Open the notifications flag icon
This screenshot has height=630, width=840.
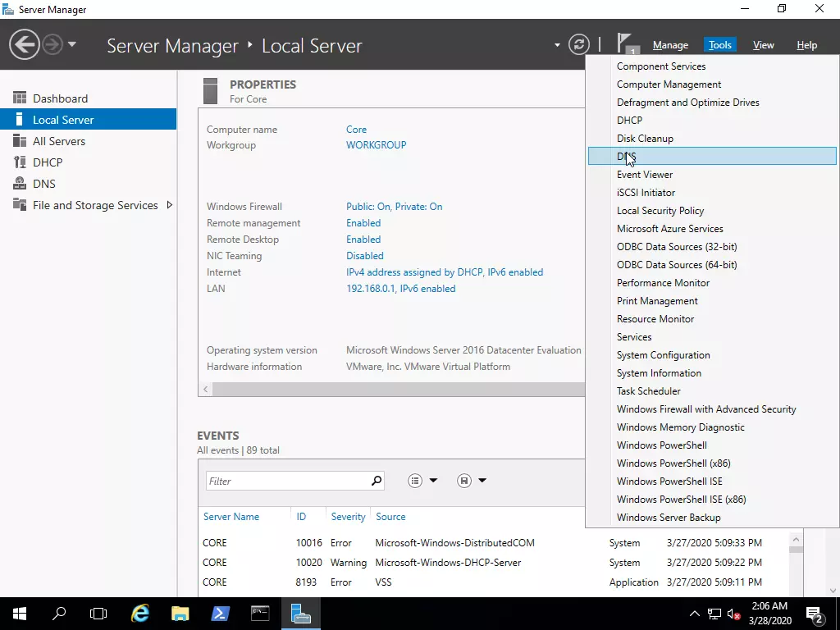point(627,44)
